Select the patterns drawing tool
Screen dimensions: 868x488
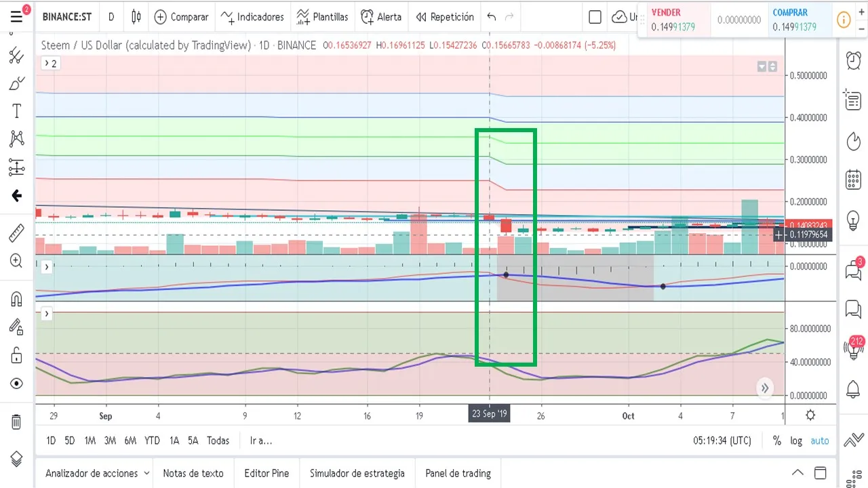[16, 139]
